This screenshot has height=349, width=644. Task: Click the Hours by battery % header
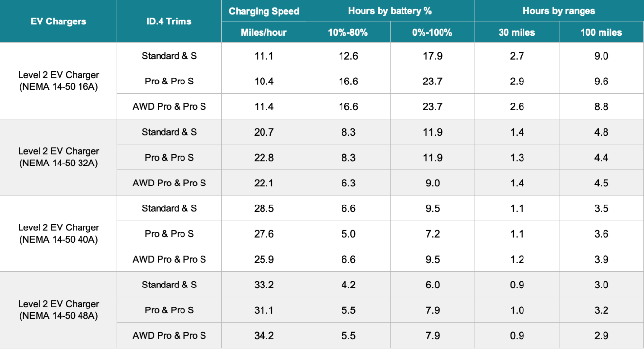(x=390, y=11)
